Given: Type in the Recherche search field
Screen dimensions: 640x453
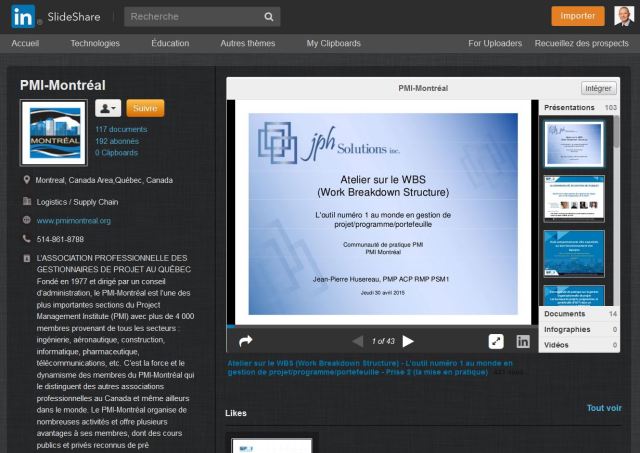Looking at the screenshot, I should point(190,17).
